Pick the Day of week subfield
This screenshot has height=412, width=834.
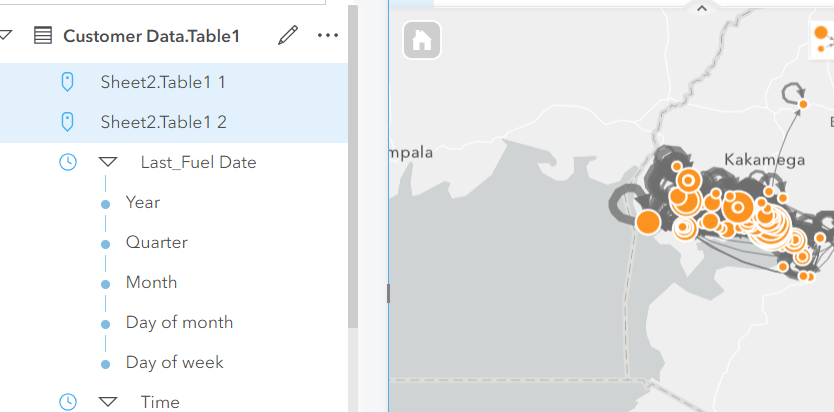pyautogui.click(x=174, y=362)
